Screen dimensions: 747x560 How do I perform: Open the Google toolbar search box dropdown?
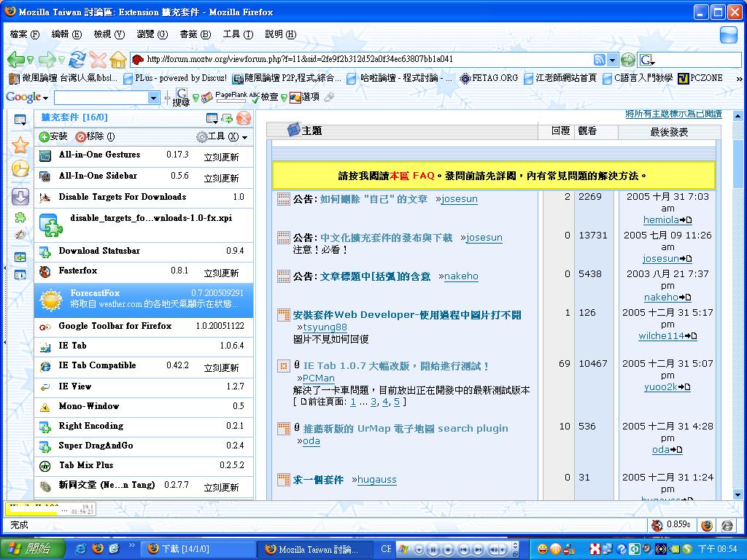(x=153, y=98)
